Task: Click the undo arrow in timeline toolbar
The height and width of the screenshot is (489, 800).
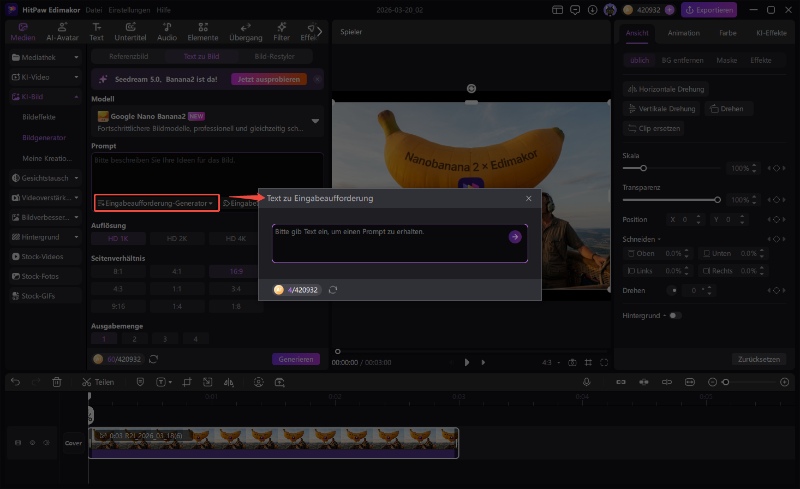Action: pos(15,382)
